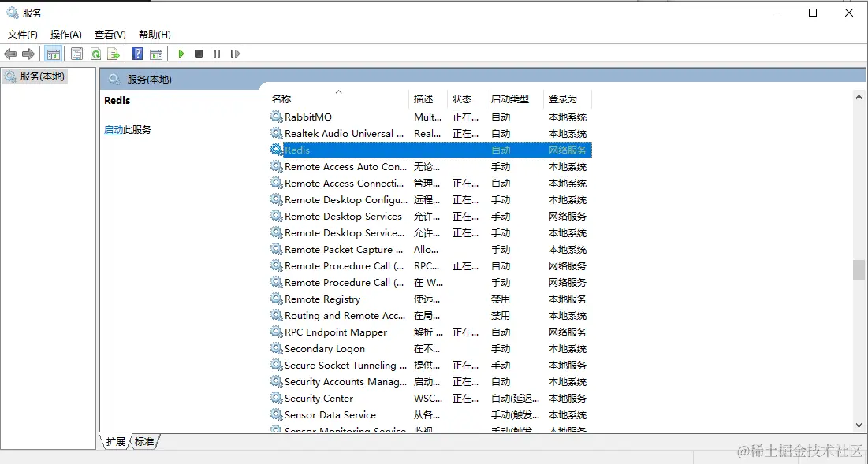Sort by the 名称 column header

[339, 99]
